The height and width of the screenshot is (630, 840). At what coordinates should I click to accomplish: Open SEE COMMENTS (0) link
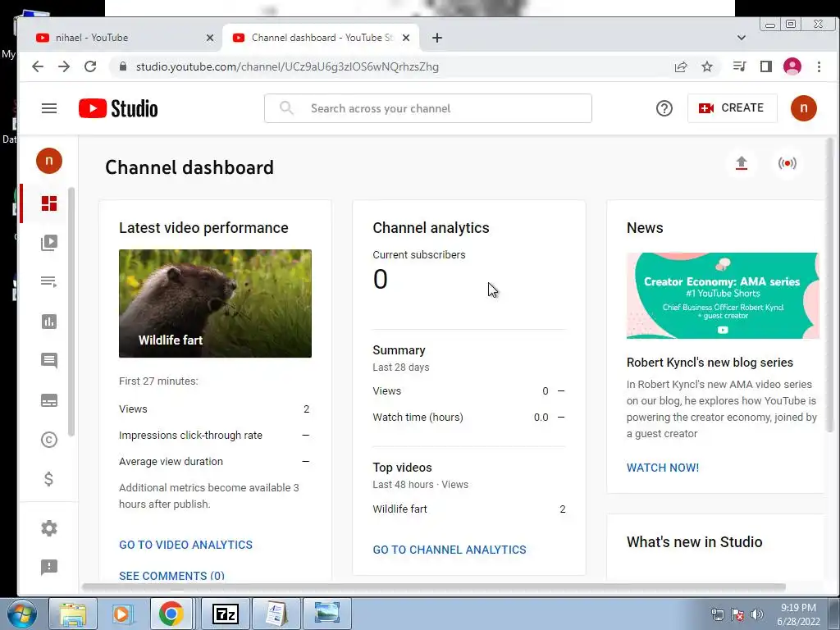[172, 575]
